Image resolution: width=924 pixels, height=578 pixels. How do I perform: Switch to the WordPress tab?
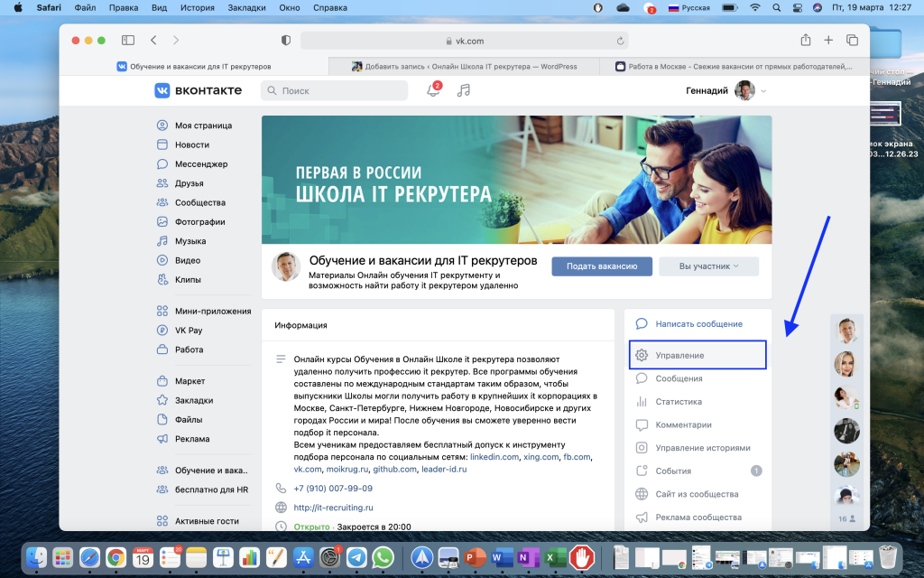pos(464,66)
